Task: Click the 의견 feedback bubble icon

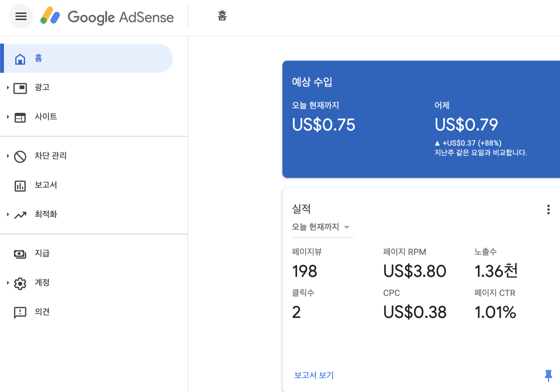Action: coord(20,312)
